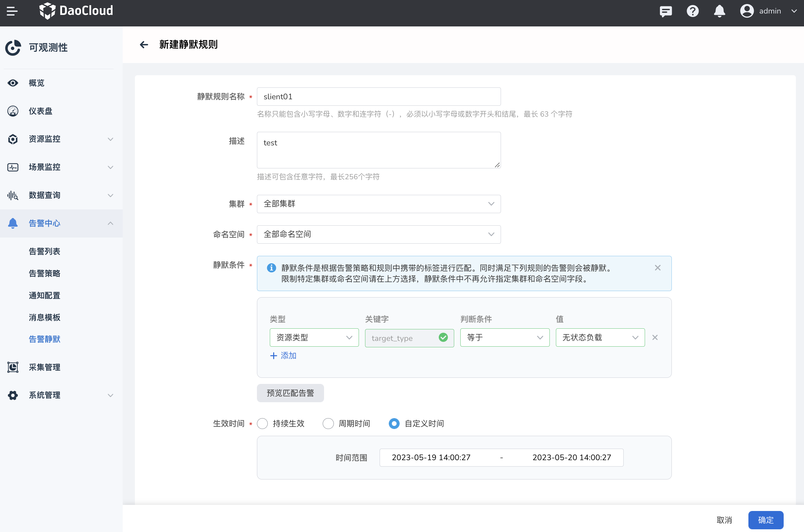This screenshot has width=804, height=532.
Task: Select 告警静默 submenu item
Action: (x=44, y=339)
